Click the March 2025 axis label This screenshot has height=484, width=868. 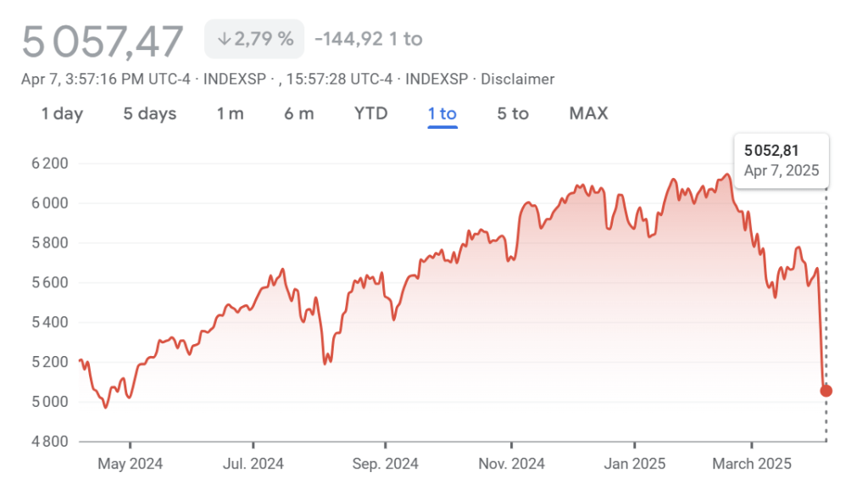[x=752, y=464]
